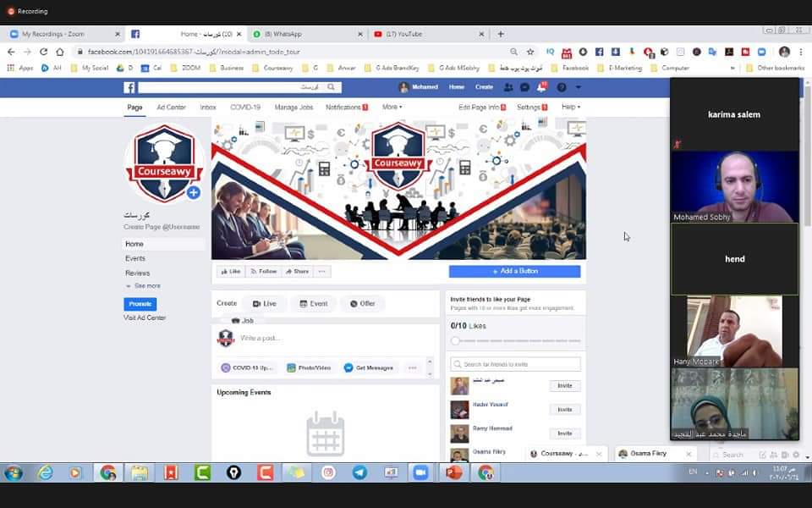Click the Share button under the cover photo
The image size is (812, 508).
click(297, 272)
